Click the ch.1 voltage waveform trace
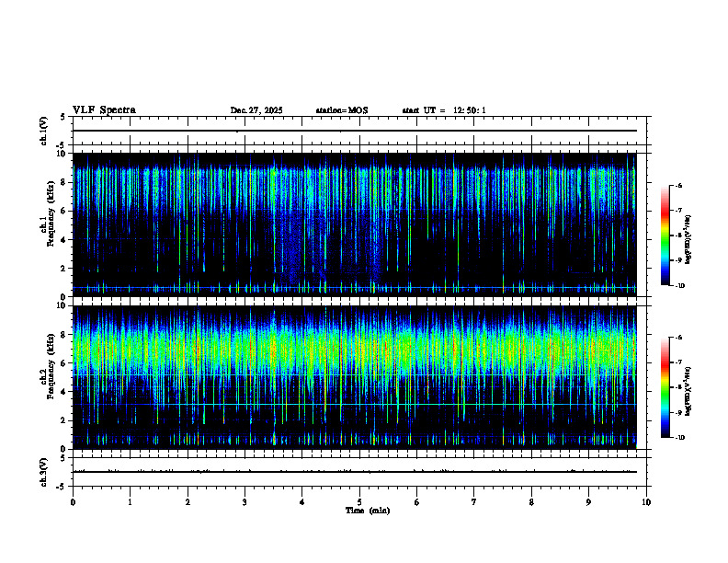 (355, 131)
